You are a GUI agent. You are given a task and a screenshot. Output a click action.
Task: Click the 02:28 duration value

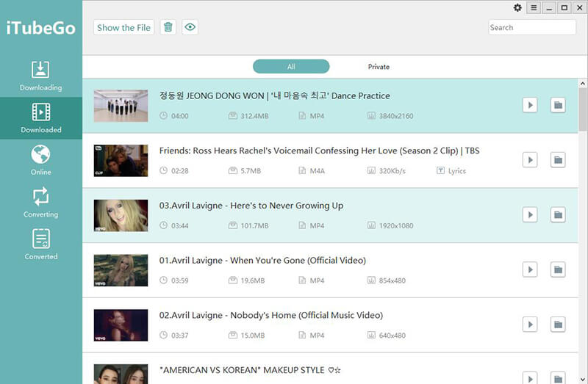coord(180,171)
